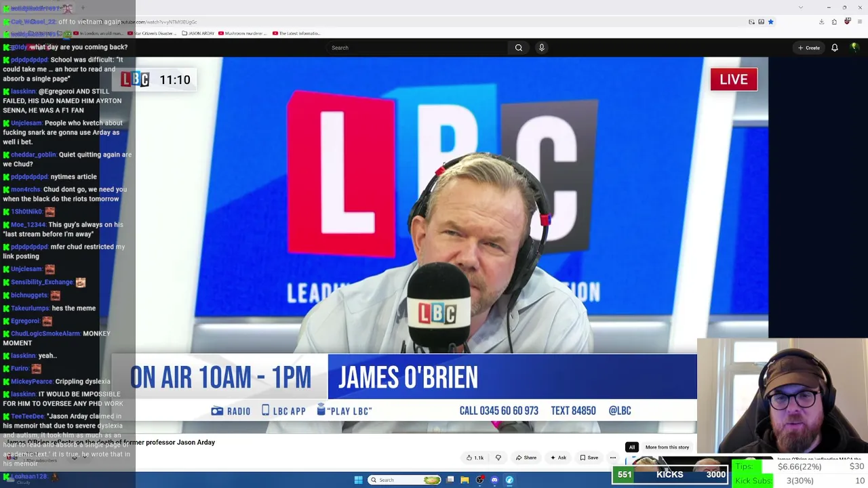
Task: Open the browser downloads arrow icon
Action: pos(821,22)
